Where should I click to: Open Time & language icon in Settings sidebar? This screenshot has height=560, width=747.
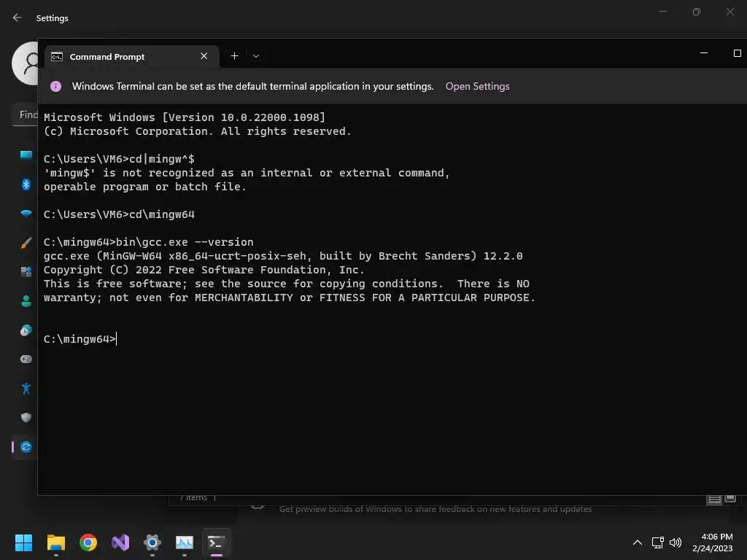coord(26,330)
